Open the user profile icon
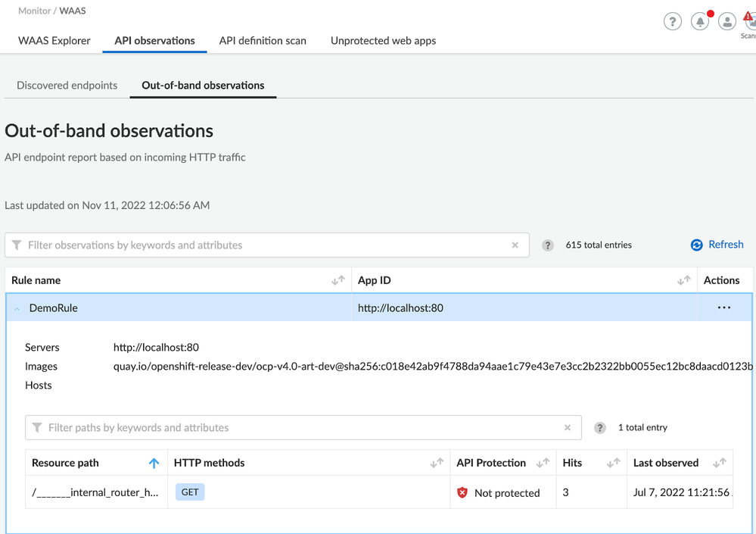This screenshot has height=534, width=756. tap(726, 22)
